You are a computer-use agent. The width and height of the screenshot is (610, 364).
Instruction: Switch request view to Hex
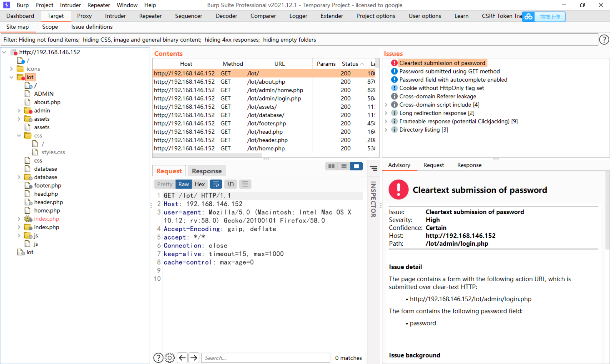pos(200,184)
